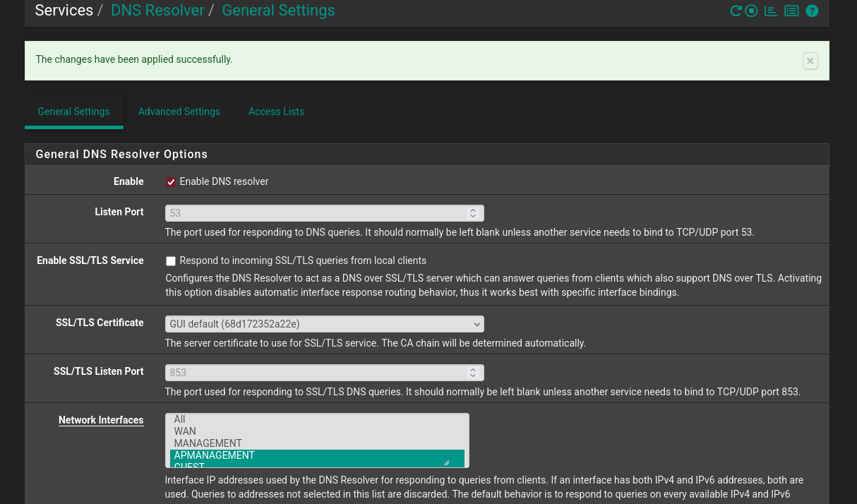Select All in Network Interfaces list
Viewport: 857px width, 504px height.
pos(179,419)
